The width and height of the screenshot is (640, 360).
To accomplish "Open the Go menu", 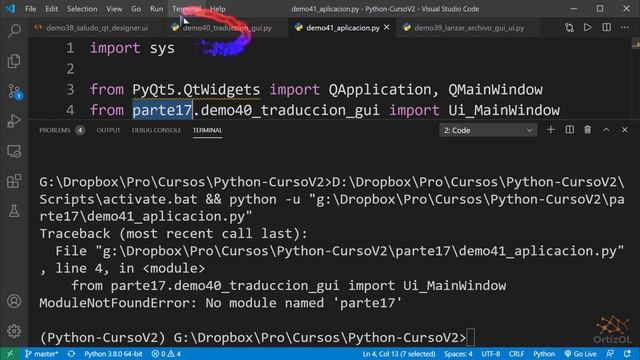I will coord(136,9).
